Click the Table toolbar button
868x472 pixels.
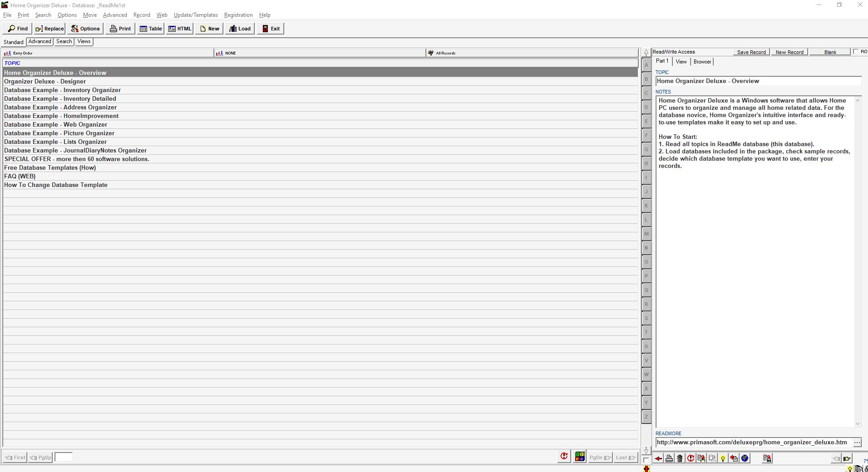tap(151, 29)
